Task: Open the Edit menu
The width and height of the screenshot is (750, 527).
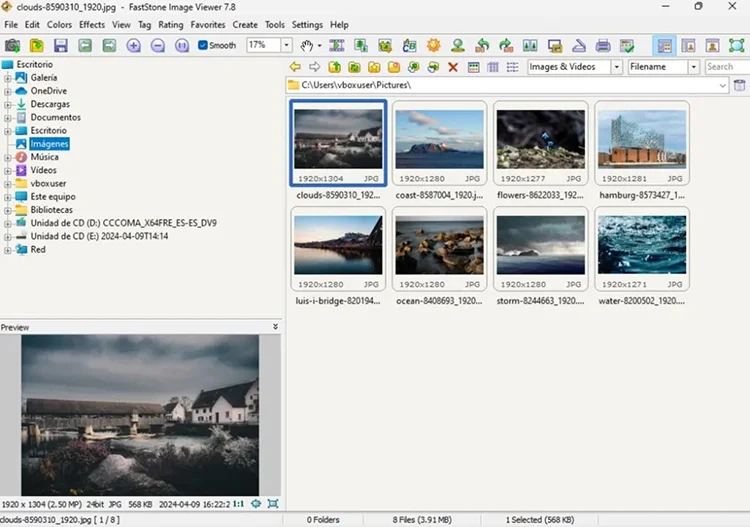Action: (32, 24)
